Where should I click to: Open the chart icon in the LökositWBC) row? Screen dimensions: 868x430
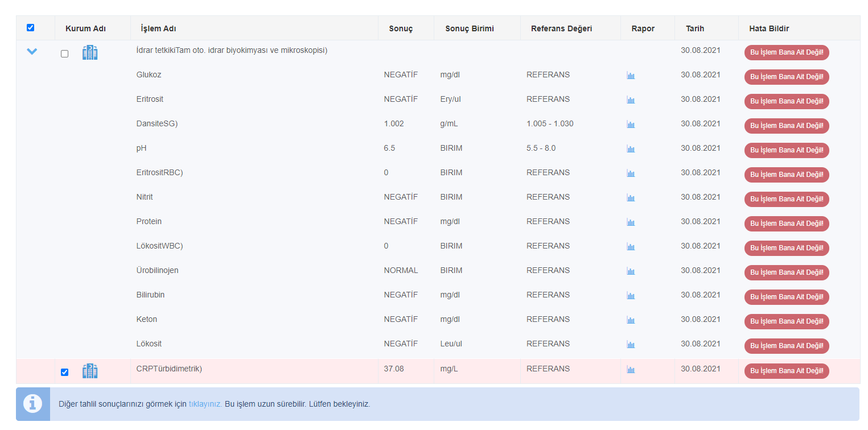631,247
